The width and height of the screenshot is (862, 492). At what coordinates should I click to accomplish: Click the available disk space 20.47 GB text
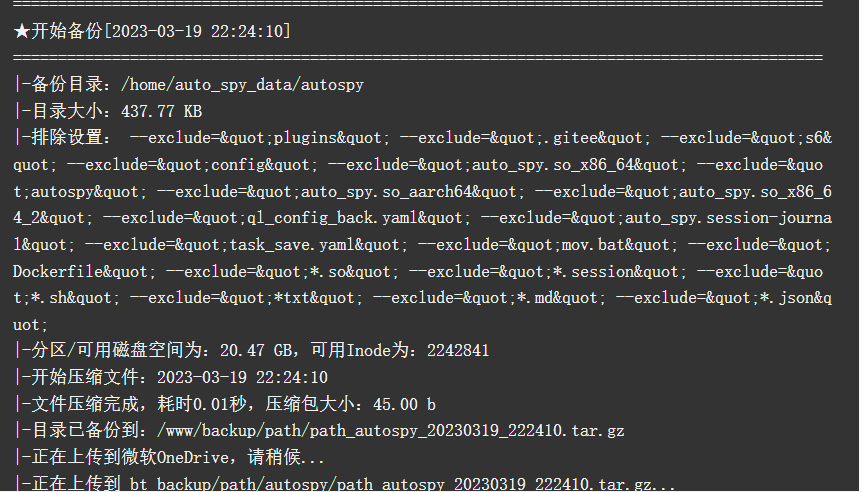[256, 350]
